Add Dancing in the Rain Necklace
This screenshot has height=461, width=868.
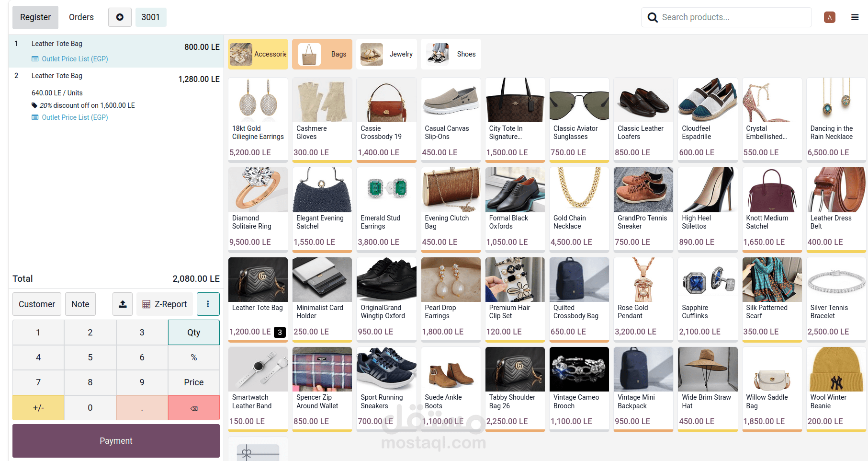point(836,120)
